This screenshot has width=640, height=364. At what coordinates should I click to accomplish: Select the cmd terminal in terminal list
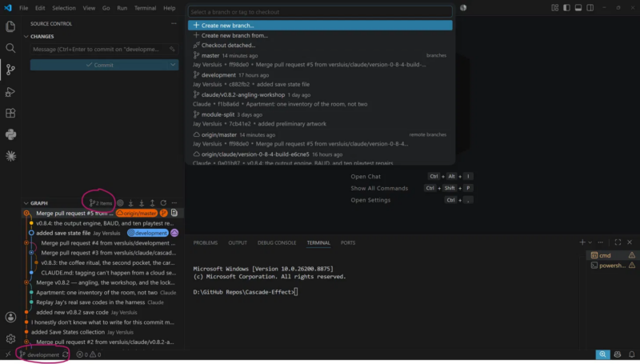[x=612, y=255]
